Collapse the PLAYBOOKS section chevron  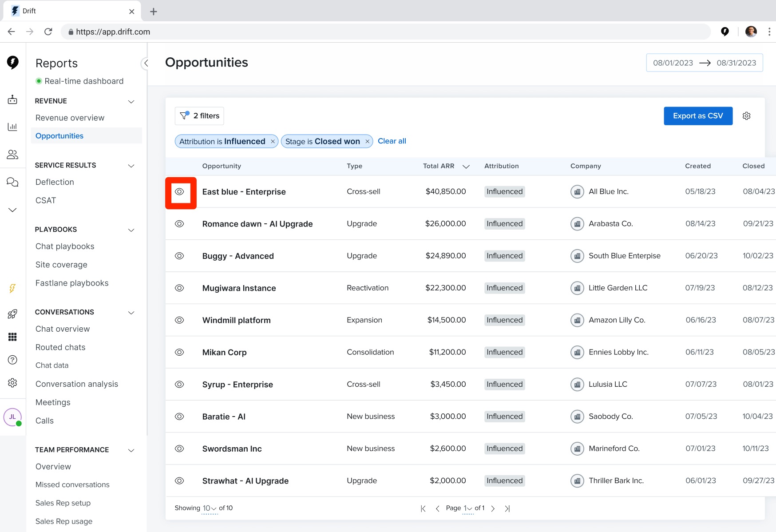(131, 230)
